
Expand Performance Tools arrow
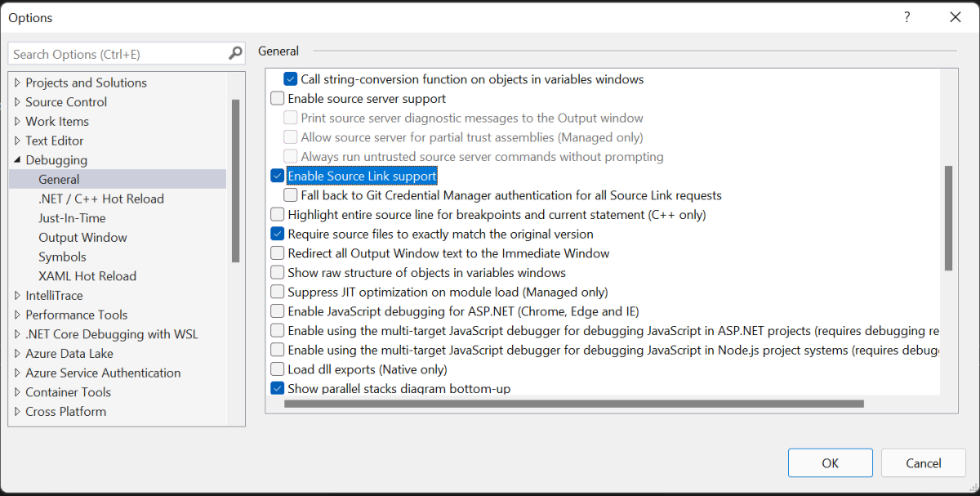pos(18,315)
